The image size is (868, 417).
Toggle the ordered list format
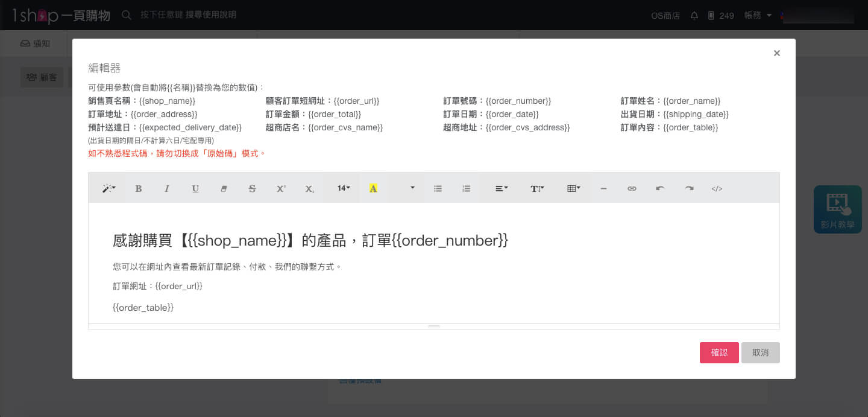pos(466,188)
